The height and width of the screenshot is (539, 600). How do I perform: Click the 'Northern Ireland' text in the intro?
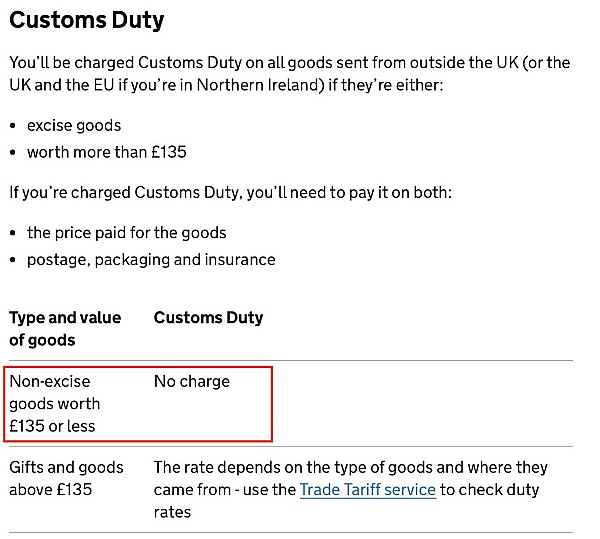pyautogui.click(x=258, y=85)
